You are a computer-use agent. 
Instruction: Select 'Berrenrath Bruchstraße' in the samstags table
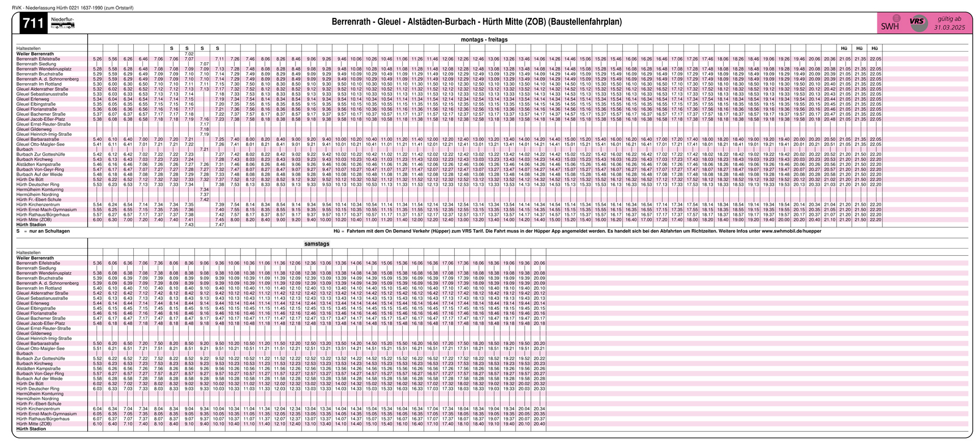pos(39,278)
